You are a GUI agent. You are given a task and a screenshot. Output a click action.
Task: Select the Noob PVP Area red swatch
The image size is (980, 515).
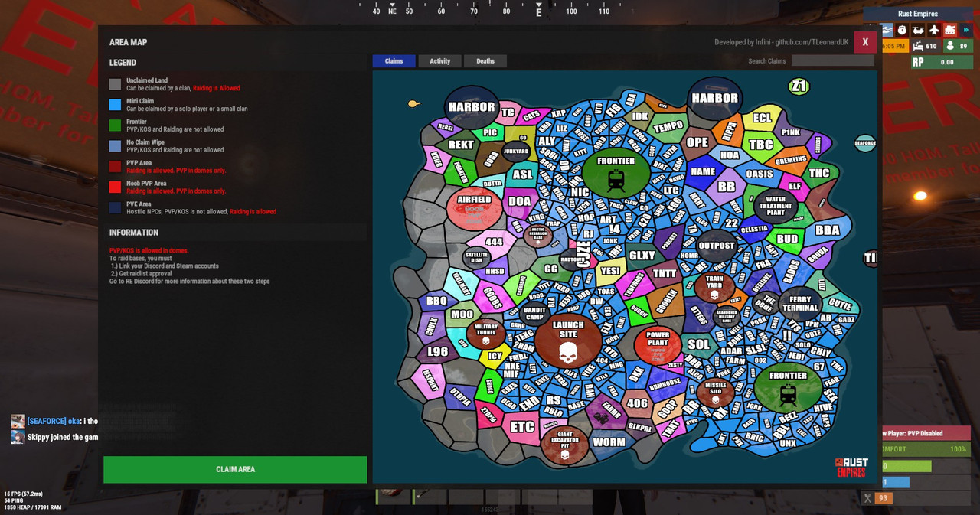tap(115, 187)
